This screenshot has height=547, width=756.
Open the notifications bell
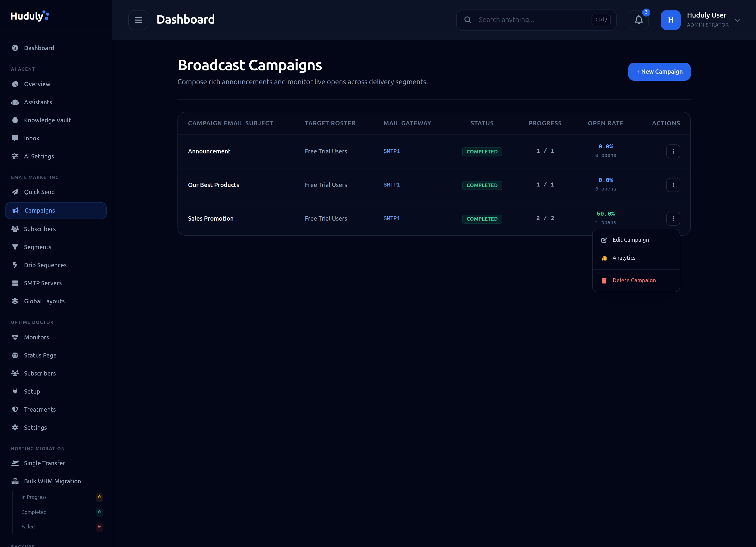pyautogui.click(x=639, y=20)
